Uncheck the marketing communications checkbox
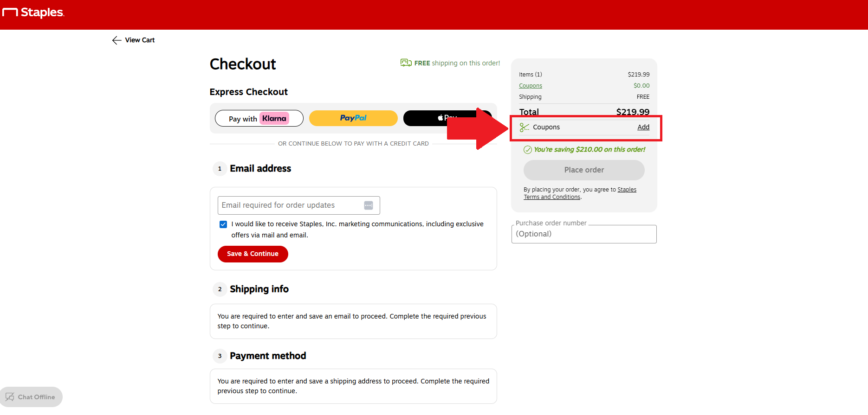This screenshot has width=868, height=415. 223,224
